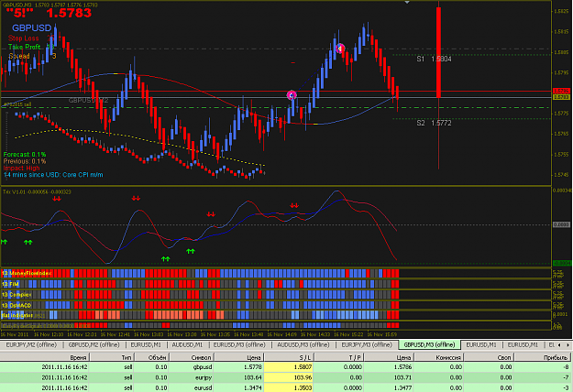573x392 pixels.
Task: Click the chart shift triangle at chart top
Action: [407, 3]
